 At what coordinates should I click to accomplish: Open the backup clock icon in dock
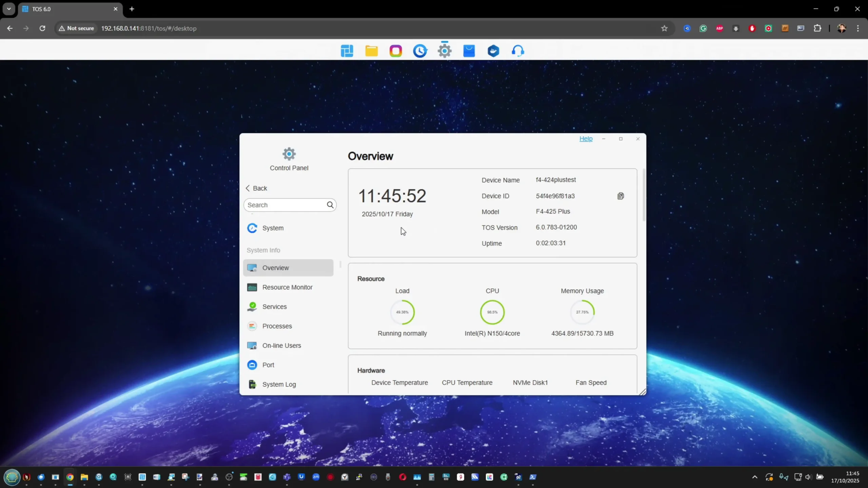[420, 51]
